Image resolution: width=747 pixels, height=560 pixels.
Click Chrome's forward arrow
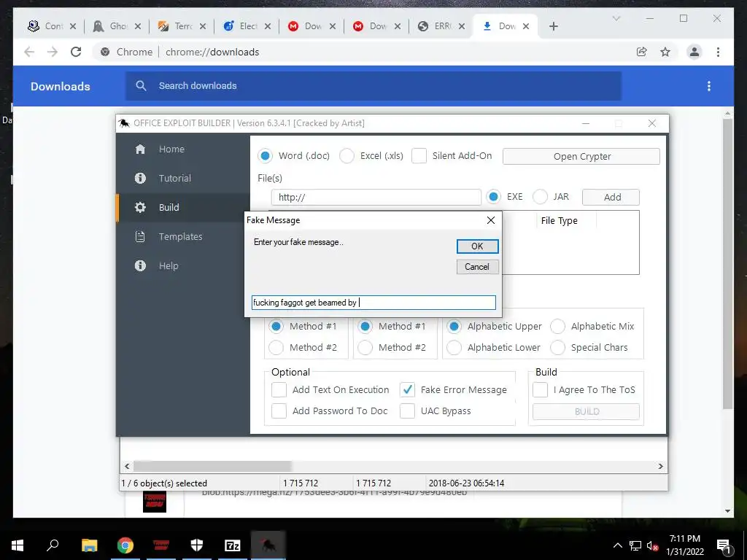[x=53, y=52]
